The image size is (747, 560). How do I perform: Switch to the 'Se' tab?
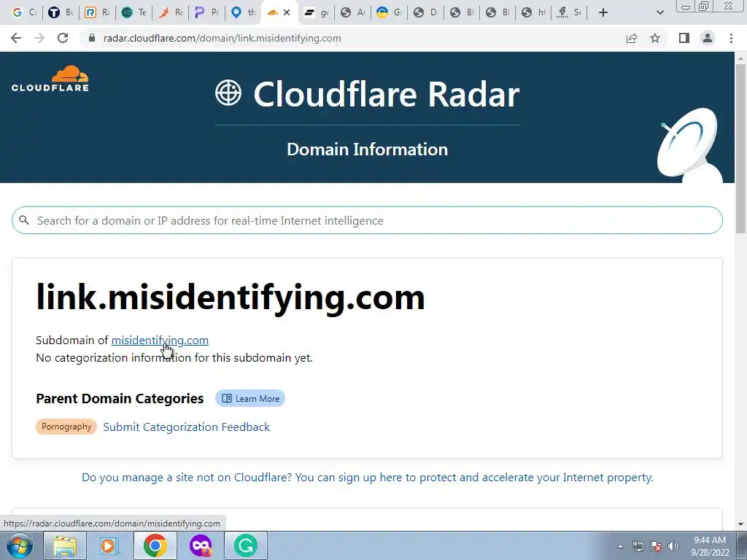[x=570, y=12]
